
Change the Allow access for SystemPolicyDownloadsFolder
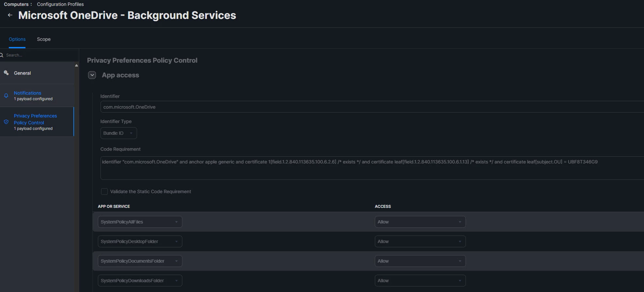coord(420,281)
